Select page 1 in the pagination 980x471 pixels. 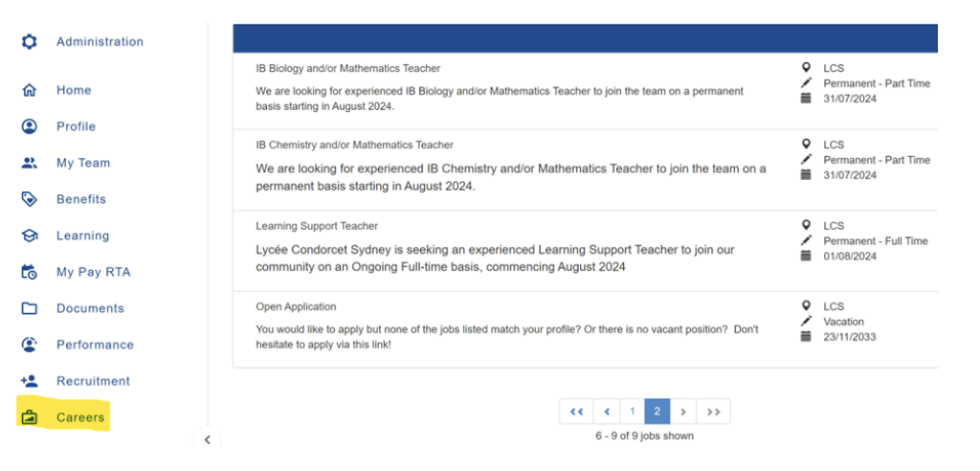point(632,412)
